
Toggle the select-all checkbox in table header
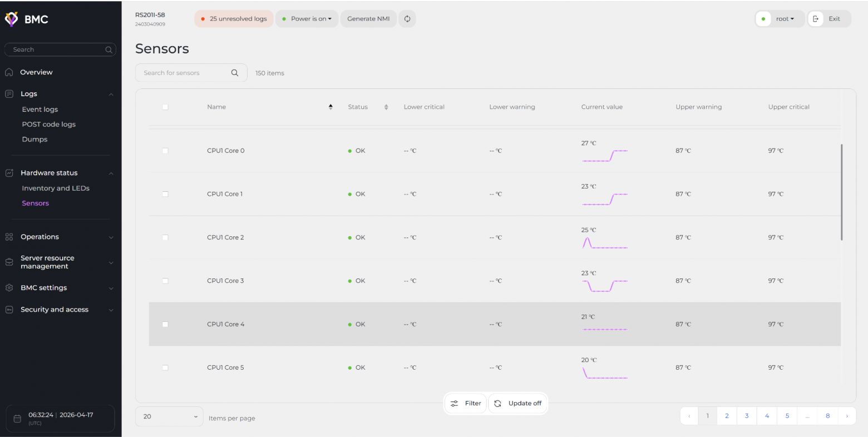coord(165,107)
